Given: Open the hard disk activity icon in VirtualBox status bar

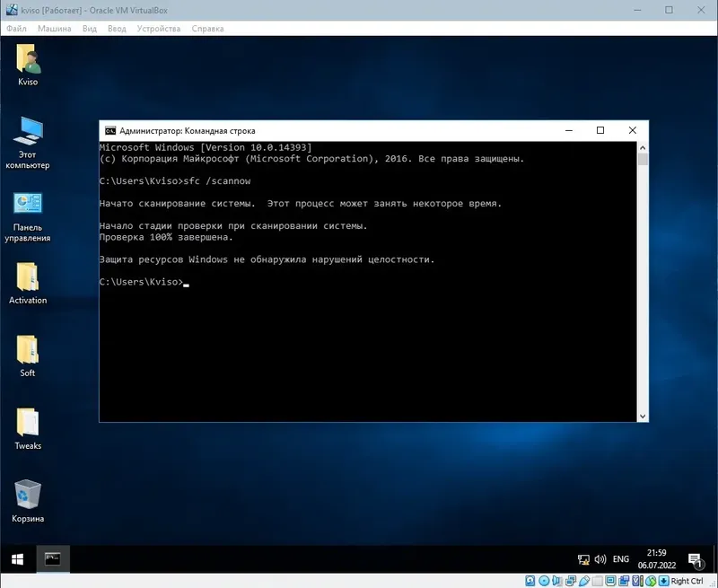Looking at the screenshot, I should pyautogui.click(x=530, y=580).
